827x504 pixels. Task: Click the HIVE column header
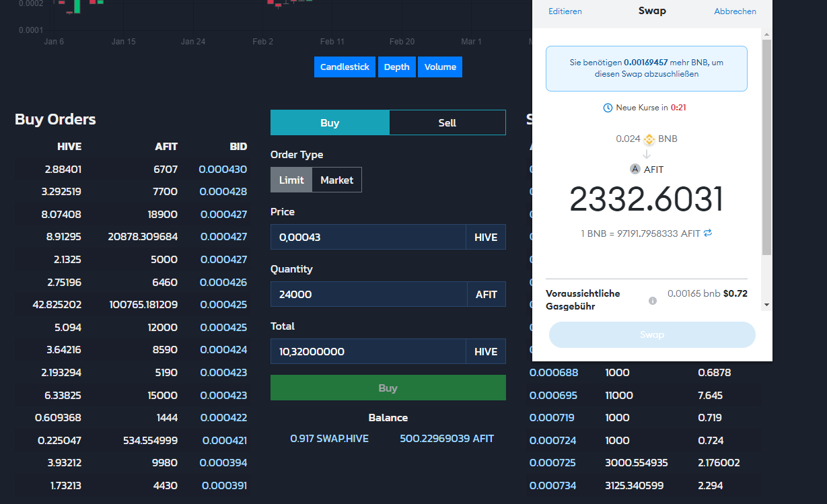69,146
